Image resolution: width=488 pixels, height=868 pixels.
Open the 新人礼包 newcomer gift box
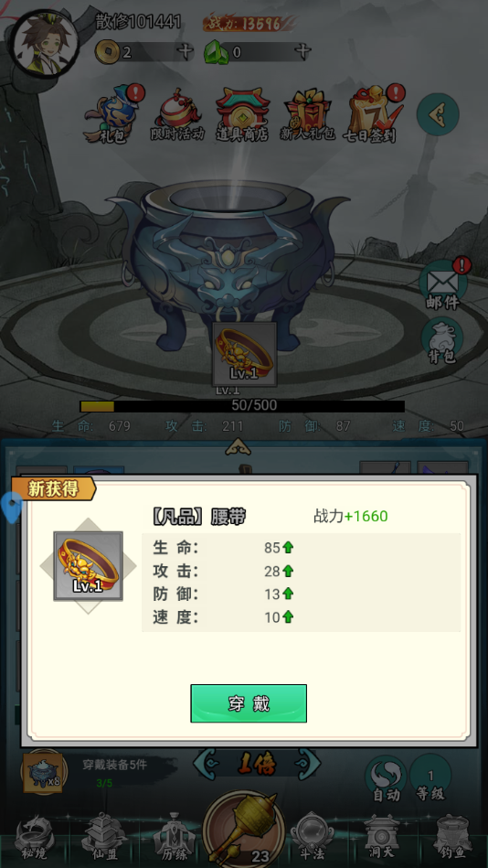[x=308, y=115]
